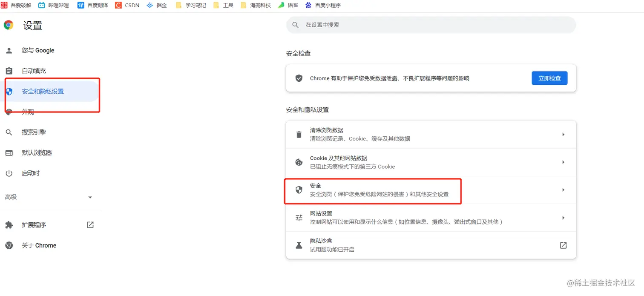Open 安全 settings via its right arrow
Image resolution: width=644 pixels, height=296 pixels.
point(563,190)
